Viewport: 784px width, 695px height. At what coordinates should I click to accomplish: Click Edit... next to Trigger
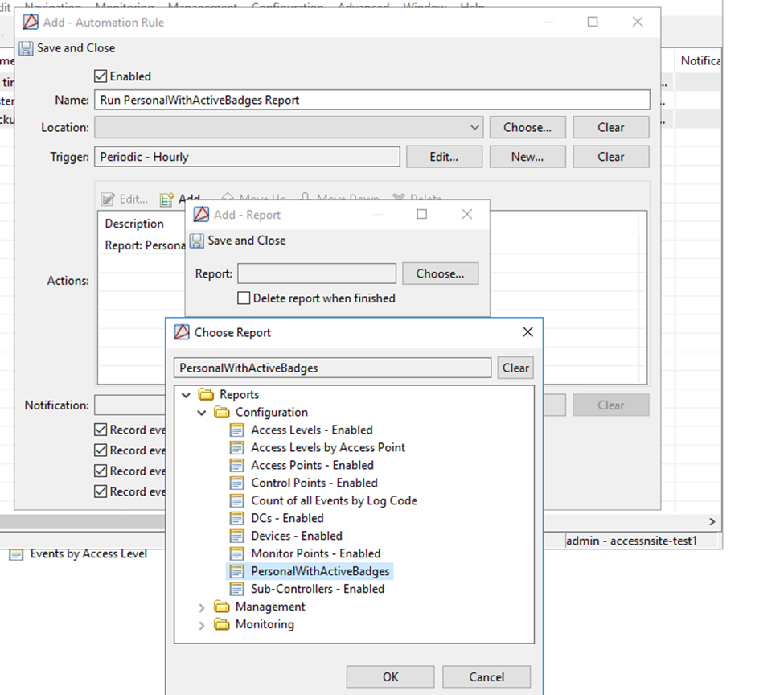(444, 157)
